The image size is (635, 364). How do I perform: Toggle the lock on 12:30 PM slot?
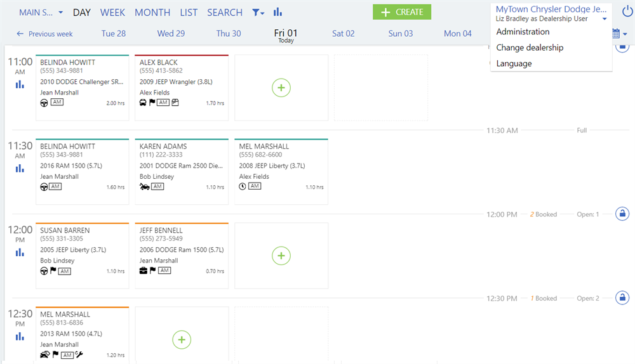coord(622,297)
